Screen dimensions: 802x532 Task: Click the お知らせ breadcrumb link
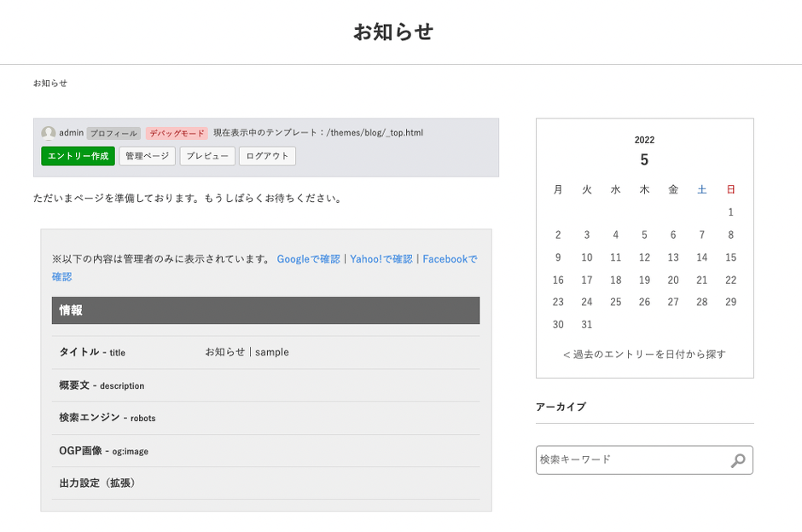pyautogui.click(x=50, y=84)
